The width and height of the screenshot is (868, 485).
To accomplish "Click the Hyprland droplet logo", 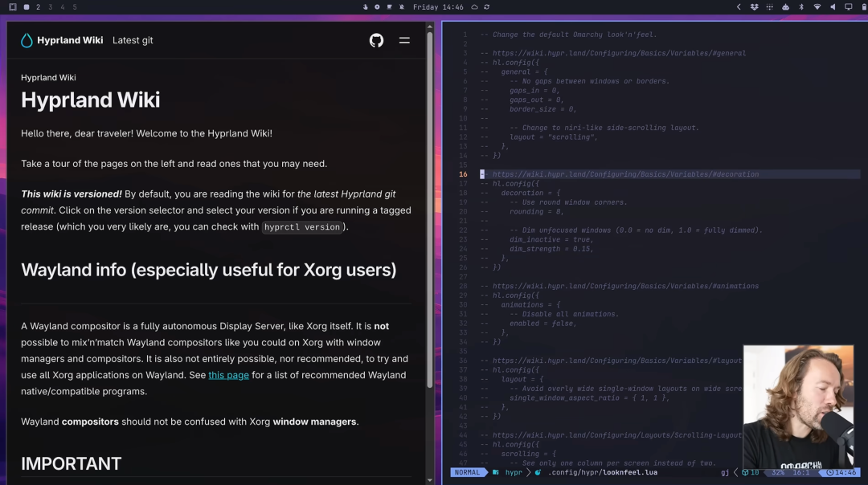I will pyautogui.click(x=27, y=40).
